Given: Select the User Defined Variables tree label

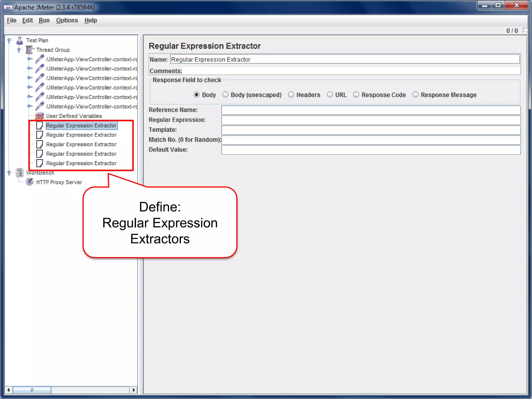Looking at the screenshot, I should (74, 116).
